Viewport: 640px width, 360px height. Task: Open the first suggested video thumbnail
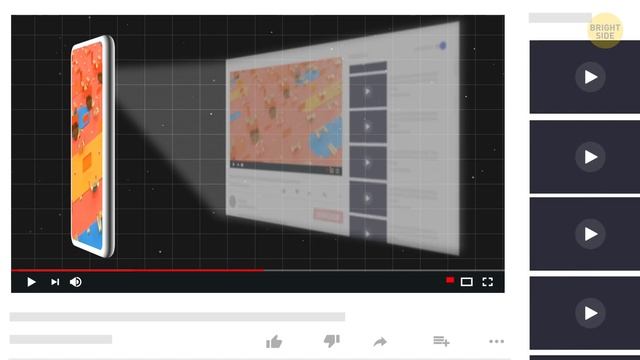[585, 77]
